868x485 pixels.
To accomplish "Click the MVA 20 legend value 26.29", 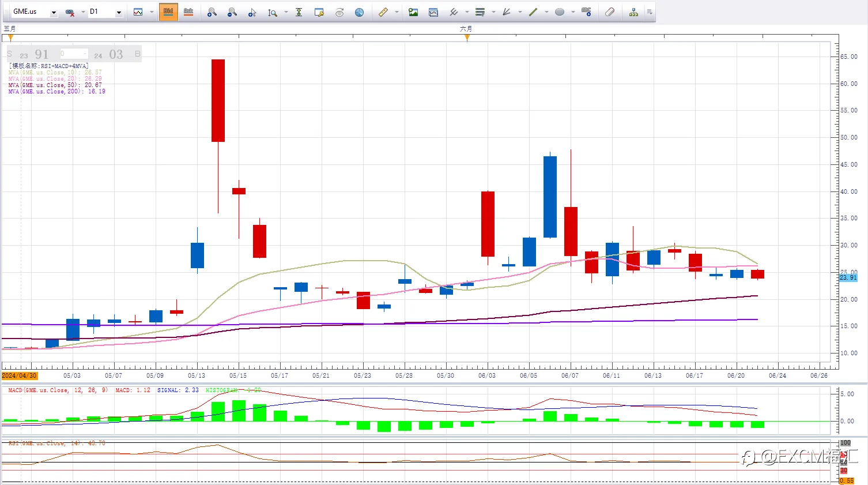I will click(93, 79).
